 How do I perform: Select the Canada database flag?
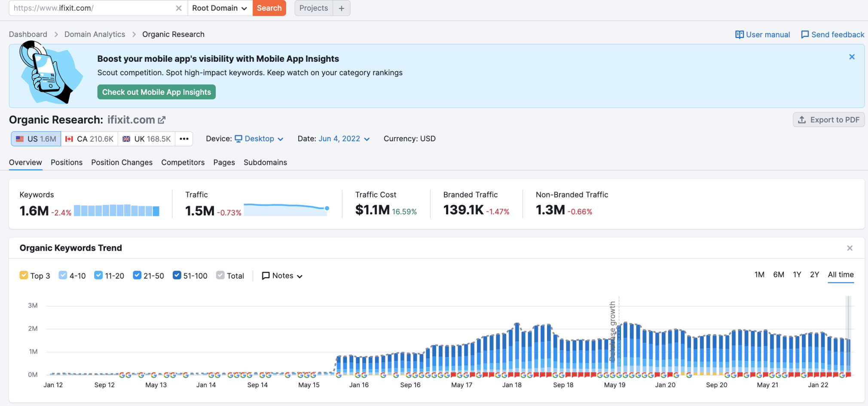pyautogui.click(x=69, y=139)
